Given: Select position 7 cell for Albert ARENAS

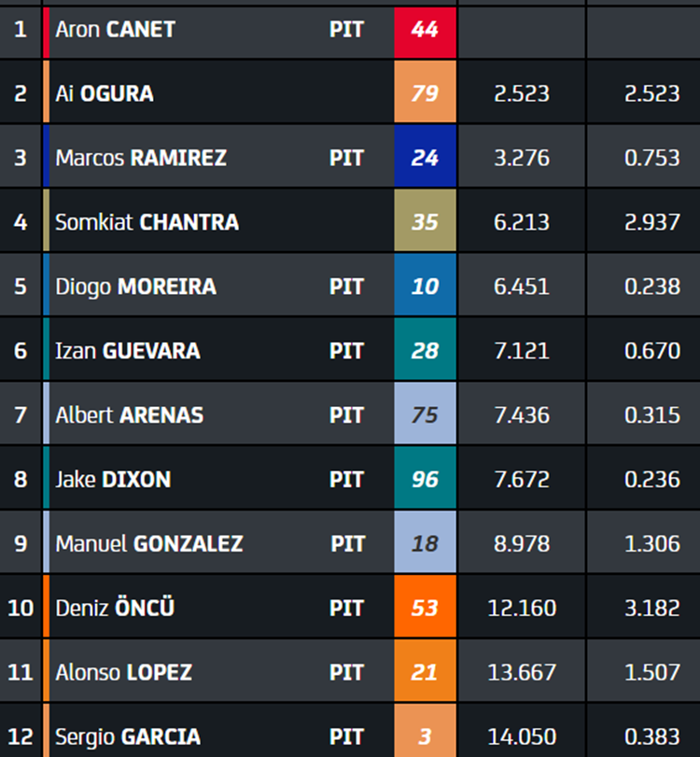Looking at the screenshot, I should pos(21,414).
